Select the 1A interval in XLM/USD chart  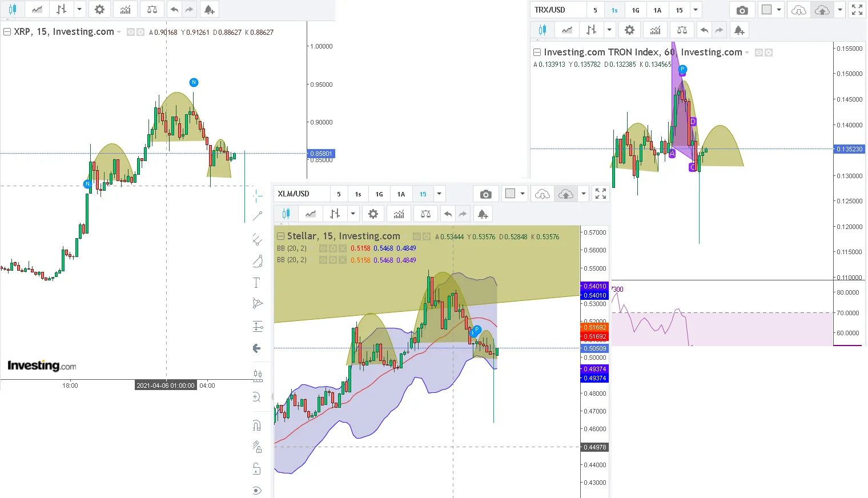[401, 194]
